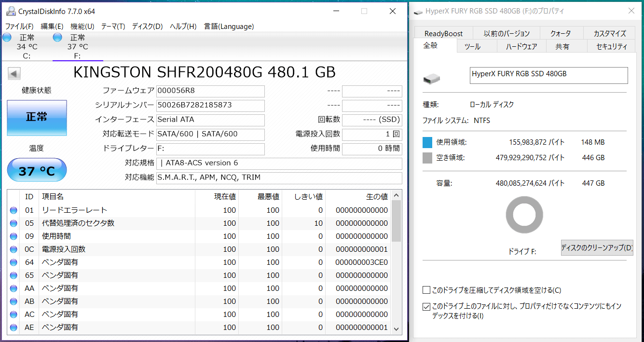Click the supported features field with S.M.A.R.T.
This screenshot has width=644, height=342.
click(x=279, y=178)
